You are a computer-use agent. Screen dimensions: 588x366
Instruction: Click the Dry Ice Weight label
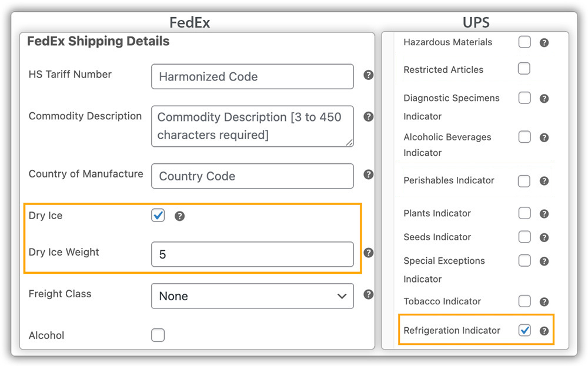click(64, 252)
